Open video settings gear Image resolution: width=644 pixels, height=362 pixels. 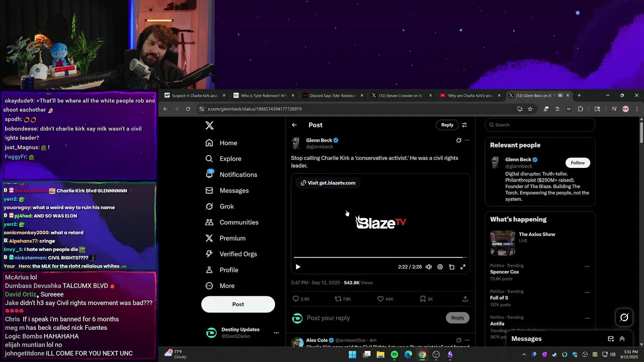pyautogui.click(x=440, y=267)
